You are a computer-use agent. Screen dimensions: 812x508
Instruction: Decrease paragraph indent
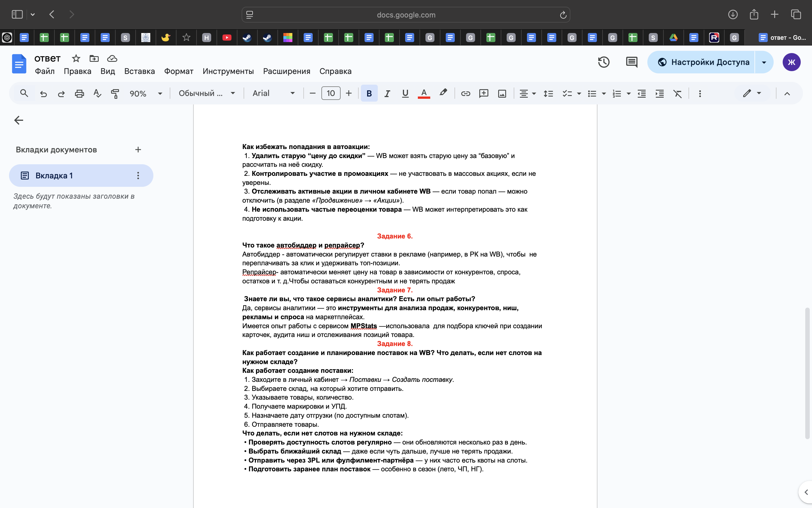[641, 93]
